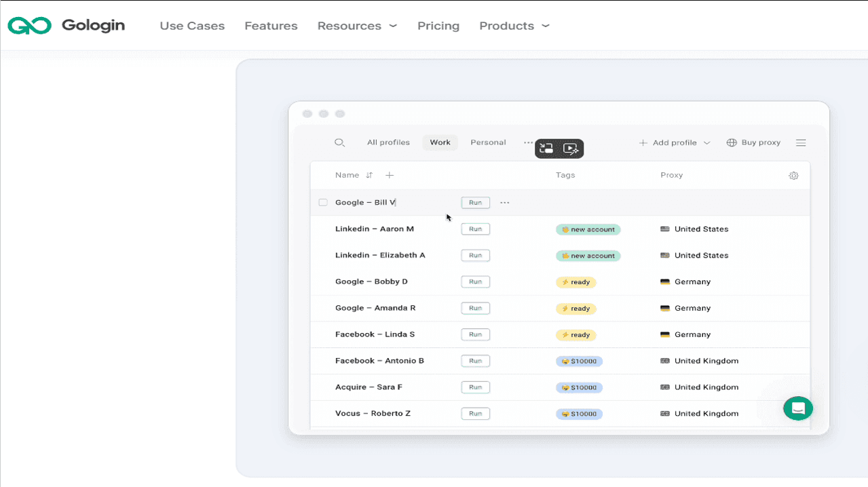Click the Buy proxy button

[x=753, y=142]
